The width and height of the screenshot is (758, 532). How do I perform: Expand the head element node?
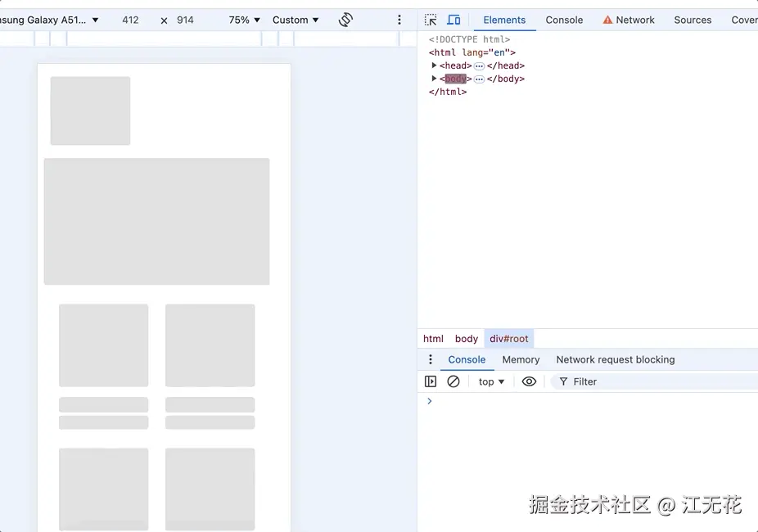click(434, 65)
